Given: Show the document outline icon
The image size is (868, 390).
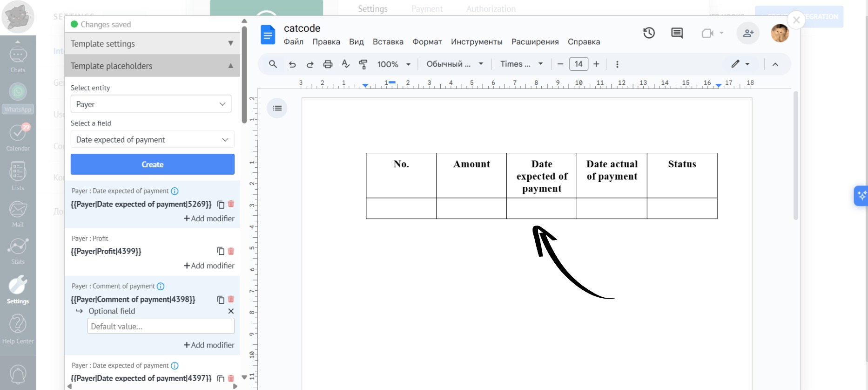Looking at the screenshot, I should pos(277,108).
